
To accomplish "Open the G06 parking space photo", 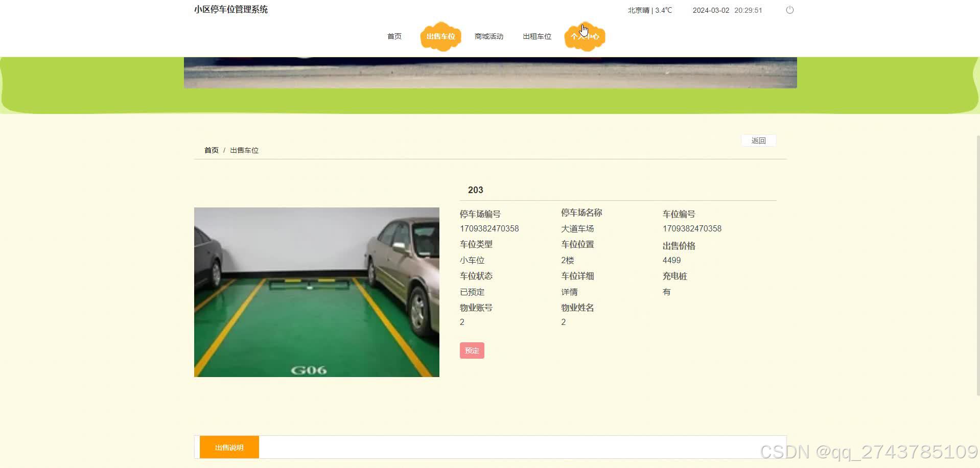I will pos(316,292).
